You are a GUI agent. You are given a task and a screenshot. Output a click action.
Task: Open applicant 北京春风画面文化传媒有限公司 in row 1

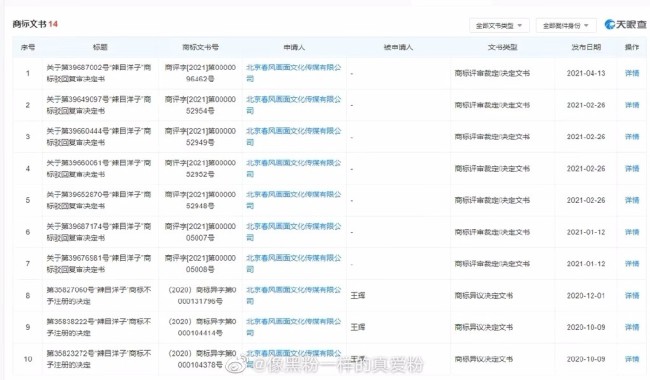pyautogui.click(x=293, y=73)
